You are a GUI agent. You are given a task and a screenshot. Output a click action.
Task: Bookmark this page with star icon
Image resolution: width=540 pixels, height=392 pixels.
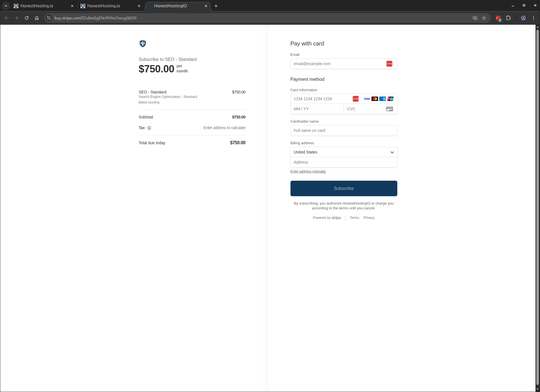tap(484, 18)
